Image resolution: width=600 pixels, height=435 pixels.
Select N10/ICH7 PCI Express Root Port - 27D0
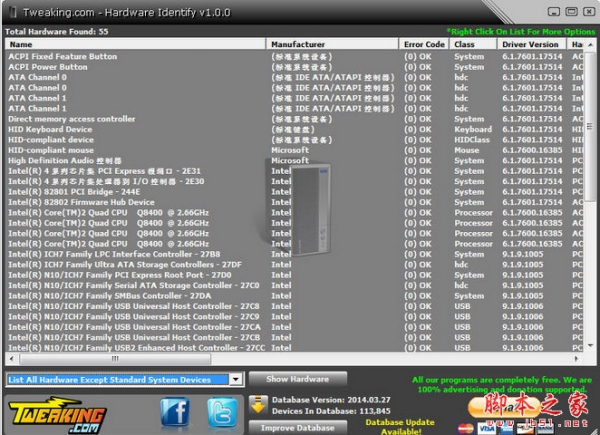pyautogui.click(x=294, y=275)
